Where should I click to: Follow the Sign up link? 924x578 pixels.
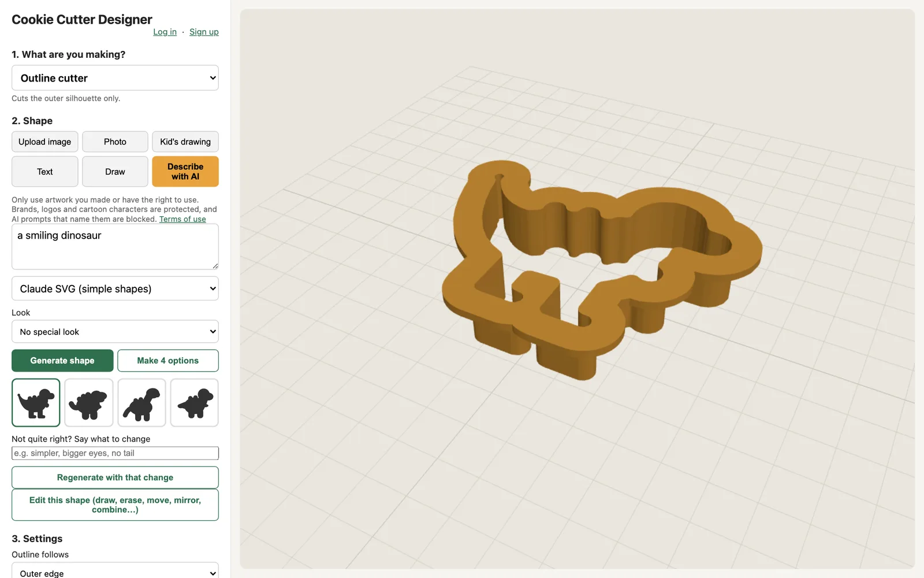pos(204,32)
